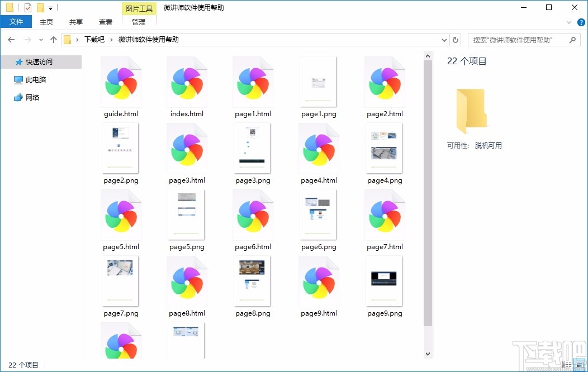The width and height of the screenshot is (588, 372).
Task: Expand the Quick Access Toolbar customize dropdown
Action: point(50,7)
